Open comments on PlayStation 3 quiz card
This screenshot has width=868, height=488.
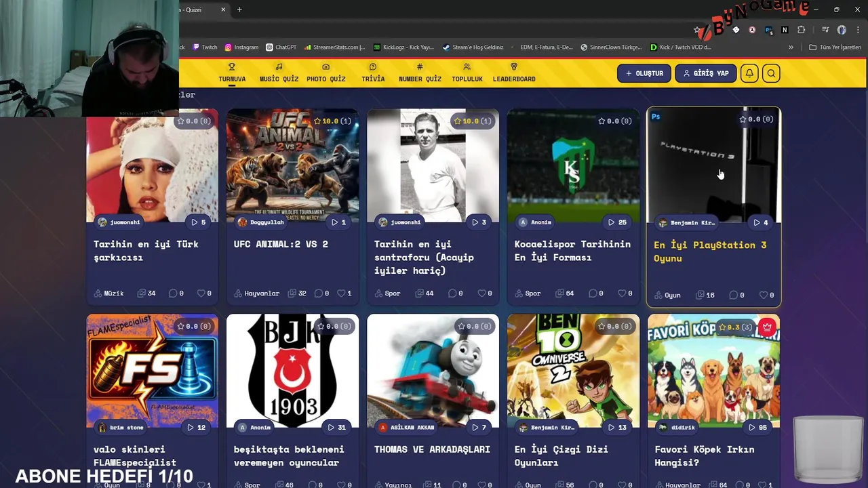pos(736,295)
